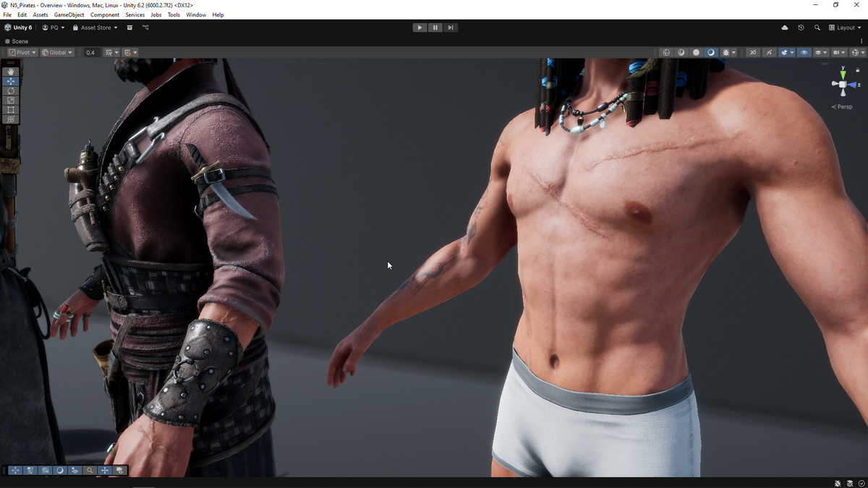Open the GameObject menu
This screenshot has height=488, width=868.
[x=69, y=14]
